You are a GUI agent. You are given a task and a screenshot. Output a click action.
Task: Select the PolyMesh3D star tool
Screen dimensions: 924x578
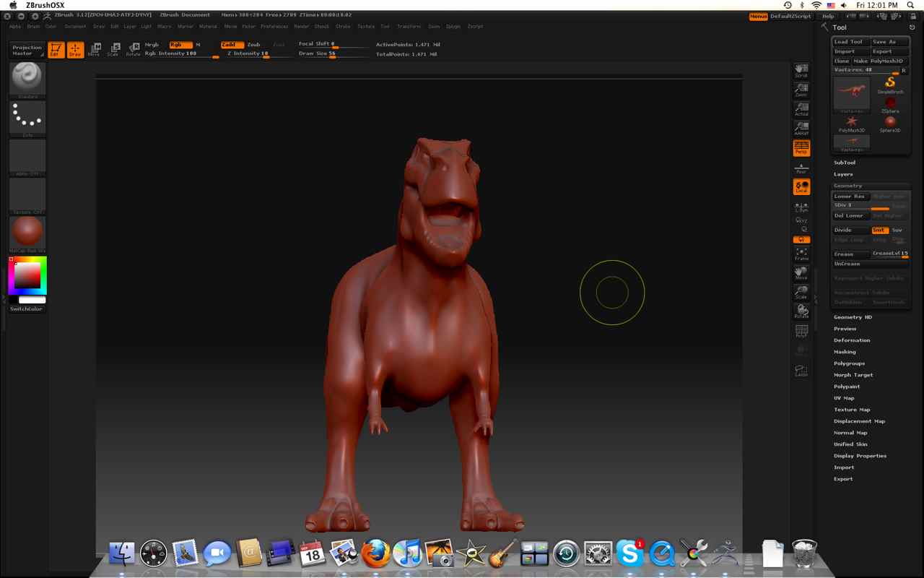coord(852,124)
